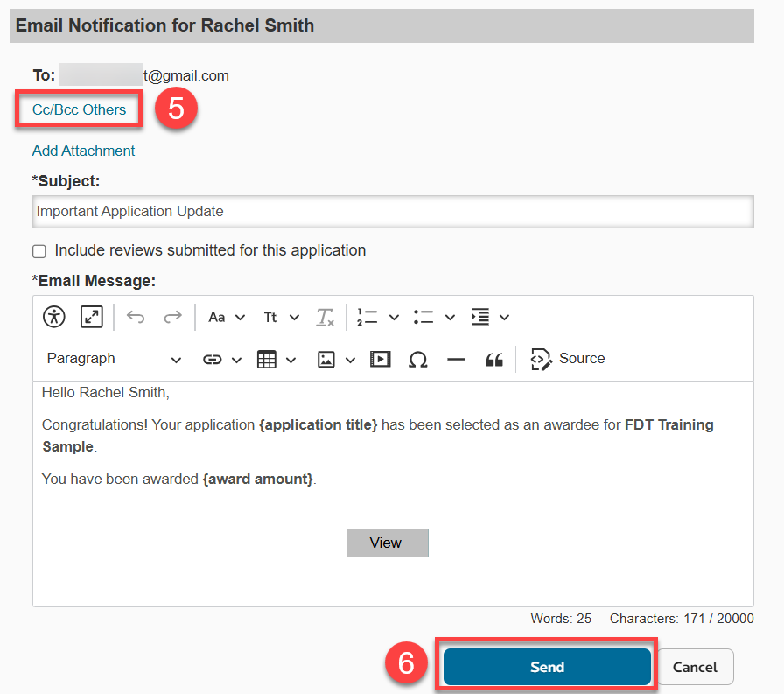Insert media with the video icon
This screenshot has height=694, width=784.
(381, 359)
